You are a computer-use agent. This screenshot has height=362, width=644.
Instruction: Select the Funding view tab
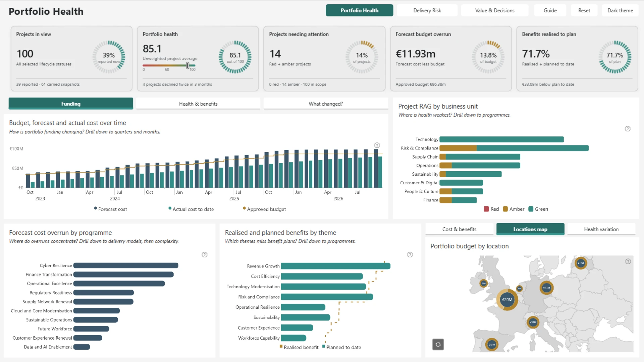click(x=71, y=104)
